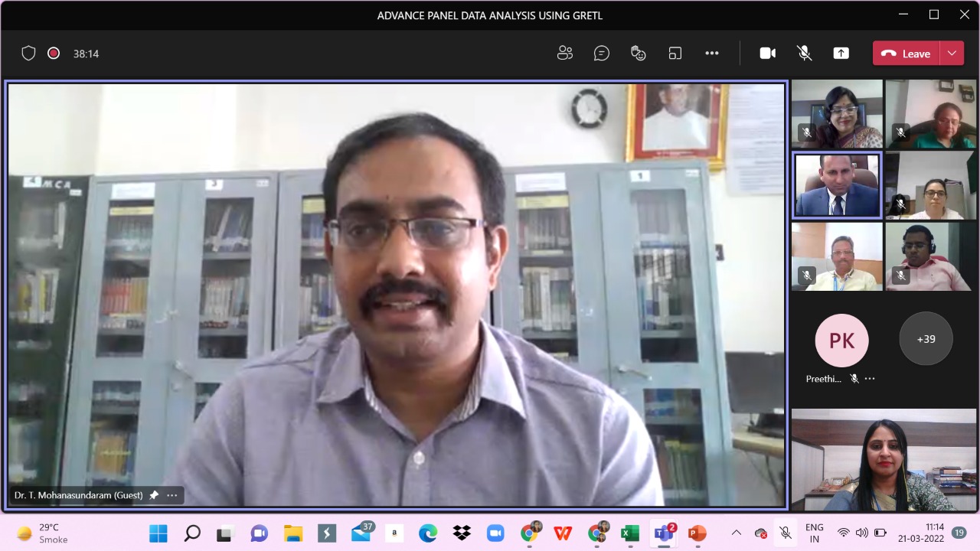Click the pin icon beside the speaker name
The width and height of the screenshot is (980, 551).
pyautogui.click(x=154, y=495)
